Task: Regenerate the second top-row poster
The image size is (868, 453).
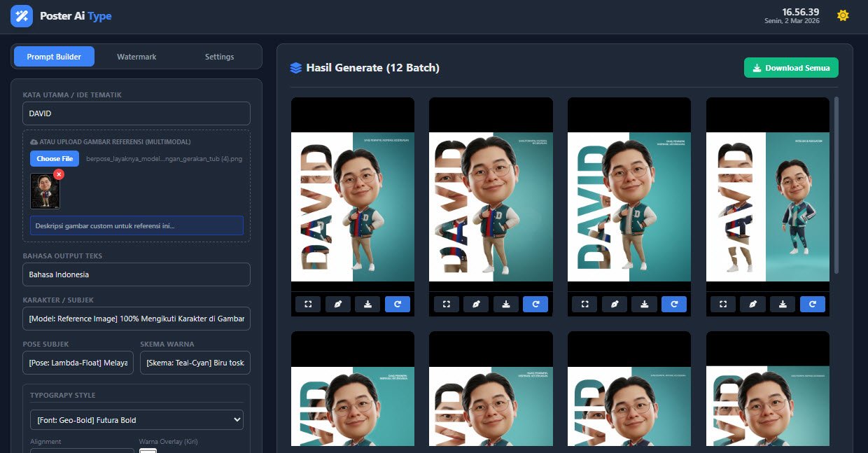Action: click(535, 304)
